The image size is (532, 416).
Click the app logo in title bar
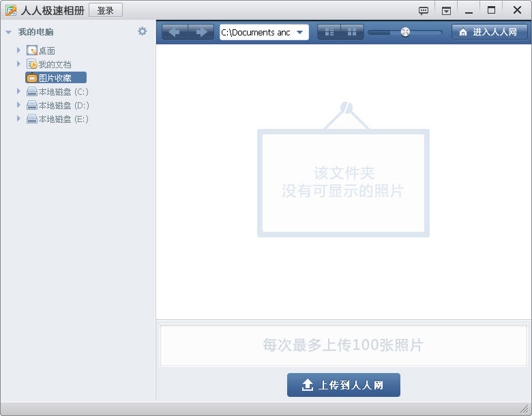coord(11,10)
